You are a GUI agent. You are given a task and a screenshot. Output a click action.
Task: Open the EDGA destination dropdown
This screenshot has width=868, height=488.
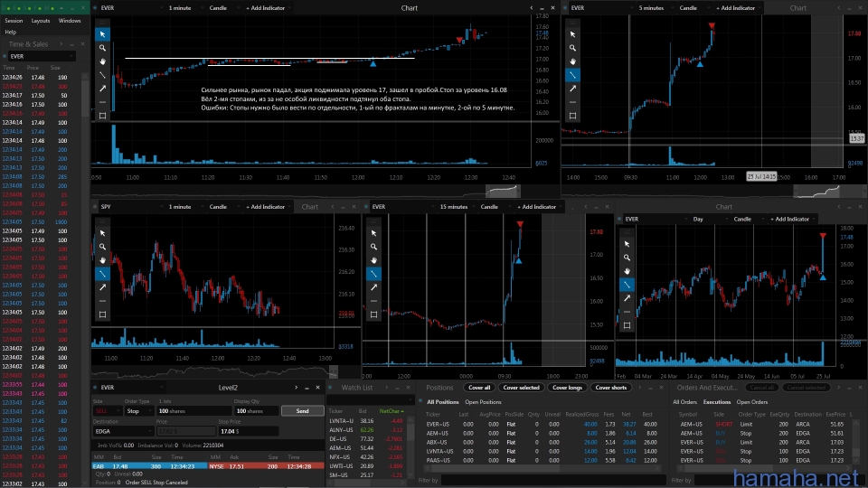tap(123, 431)
